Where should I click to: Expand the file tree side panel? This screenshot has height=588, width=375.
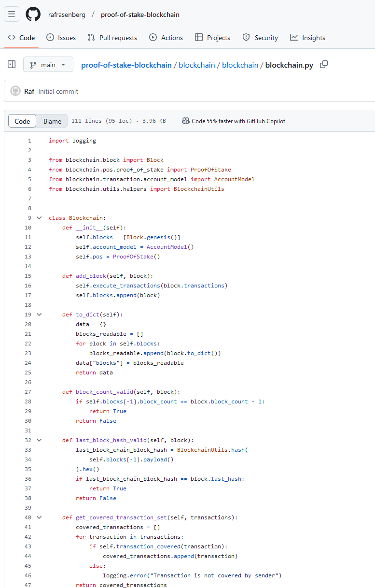click(12, 64)
